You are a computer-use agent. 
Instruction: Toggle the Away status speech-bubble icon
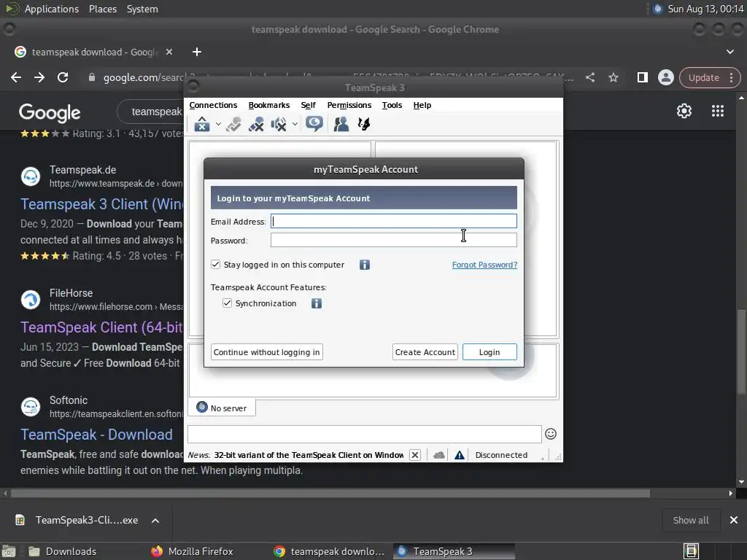click(314, 124)
